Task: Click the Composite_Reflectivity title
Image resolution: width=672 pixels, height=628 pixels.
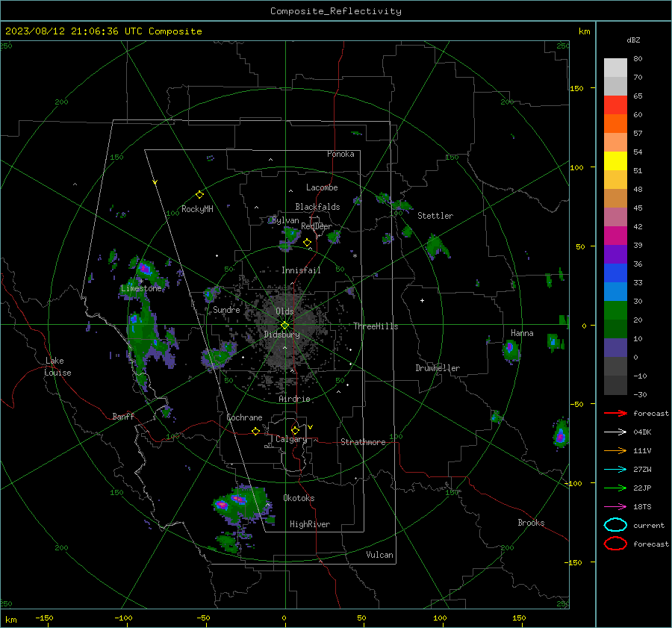Action: [x=336, y=11]
